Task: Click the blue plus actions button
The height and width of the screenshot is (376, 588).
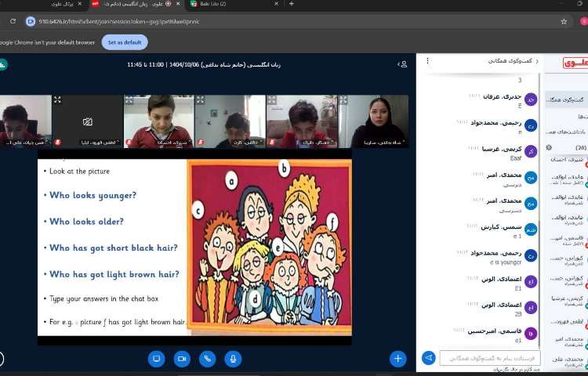Action: pos(397,358)
